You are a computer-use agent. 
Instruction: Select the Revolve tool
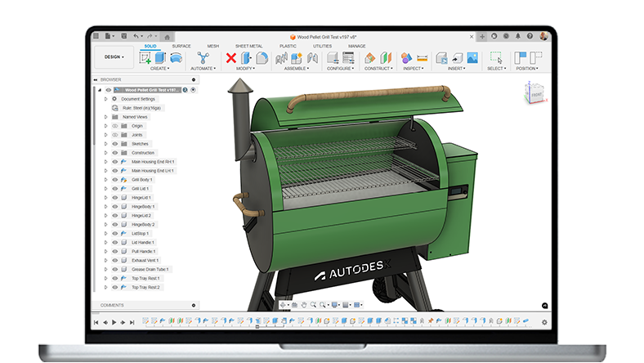coord(177,58)
